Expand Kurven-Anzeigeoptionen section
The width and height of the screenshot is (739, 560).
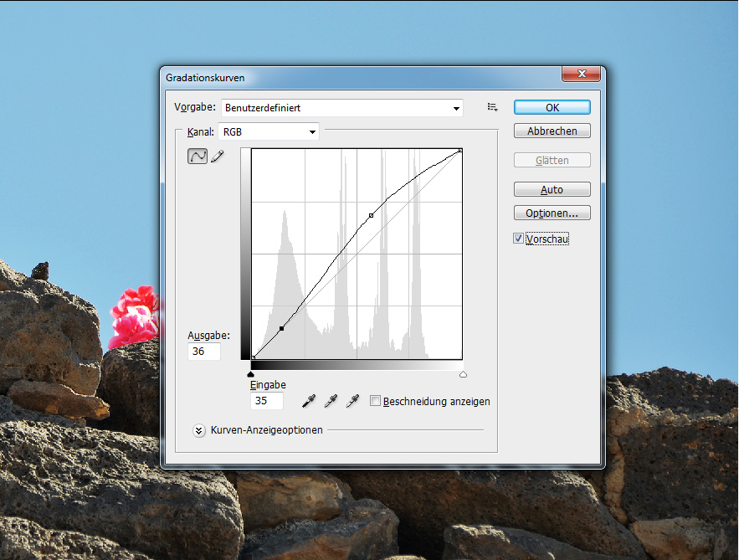pyautogui.click(x=199, y=430)
